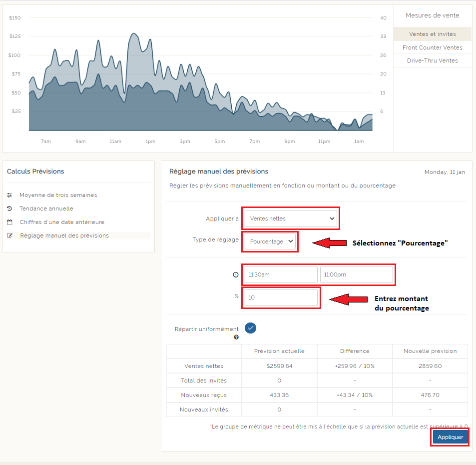
Task: Click the question mark help icon under Répartir uniformément
Action: (236, 337)
